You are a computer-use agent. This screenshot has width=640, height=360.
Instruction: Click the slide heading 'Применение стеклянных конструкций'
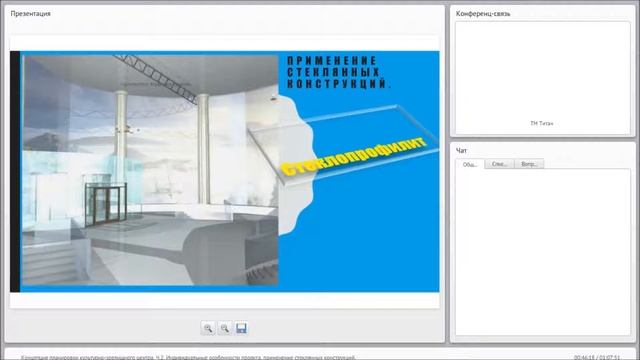339,72
